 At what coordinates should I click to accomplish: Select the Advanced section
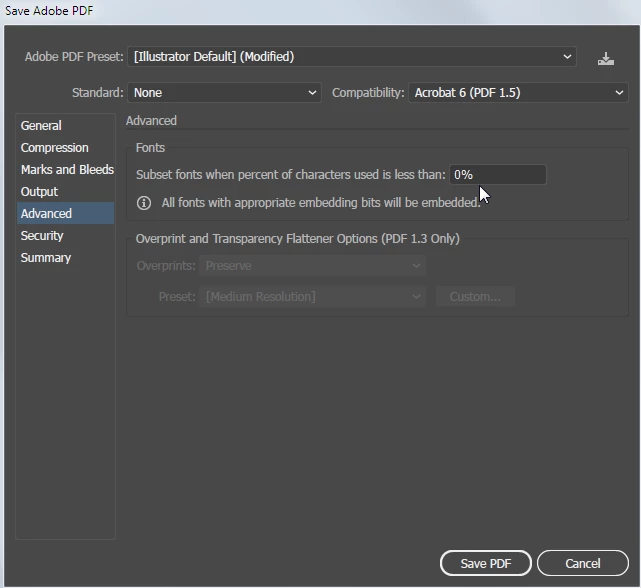[65, 213]
